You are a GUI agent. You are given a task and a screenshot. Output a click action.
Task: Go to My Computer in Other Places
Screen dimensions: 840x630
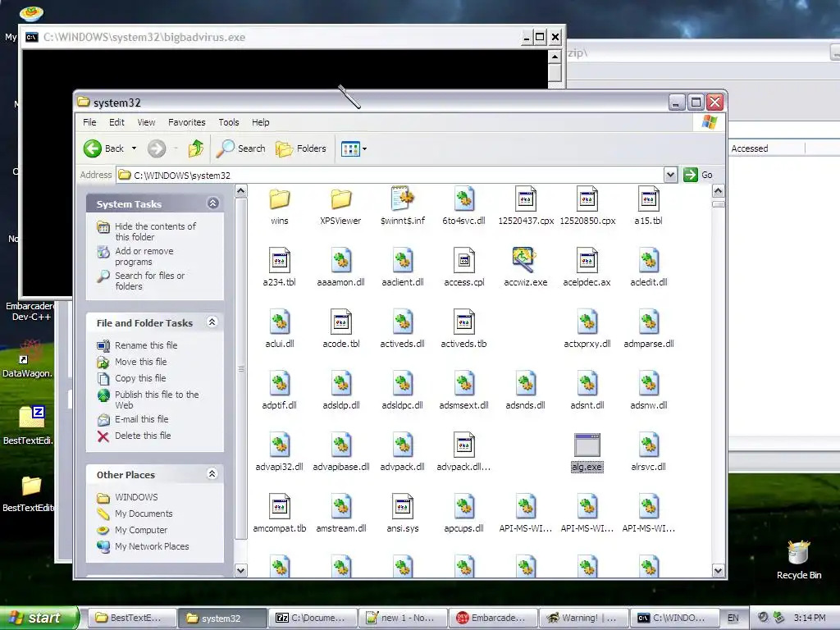pyautogui.click(x=141, y=530)
